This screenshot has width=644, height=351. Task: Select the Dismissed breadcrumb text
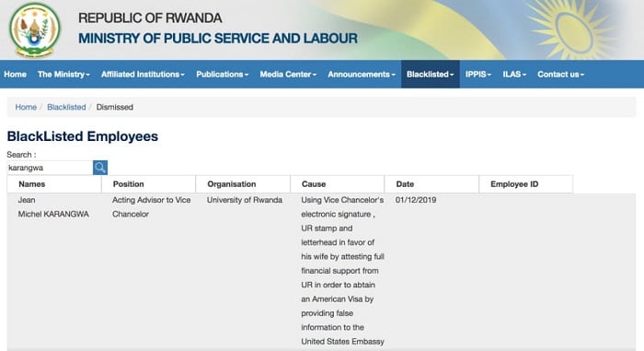[115, 107]
